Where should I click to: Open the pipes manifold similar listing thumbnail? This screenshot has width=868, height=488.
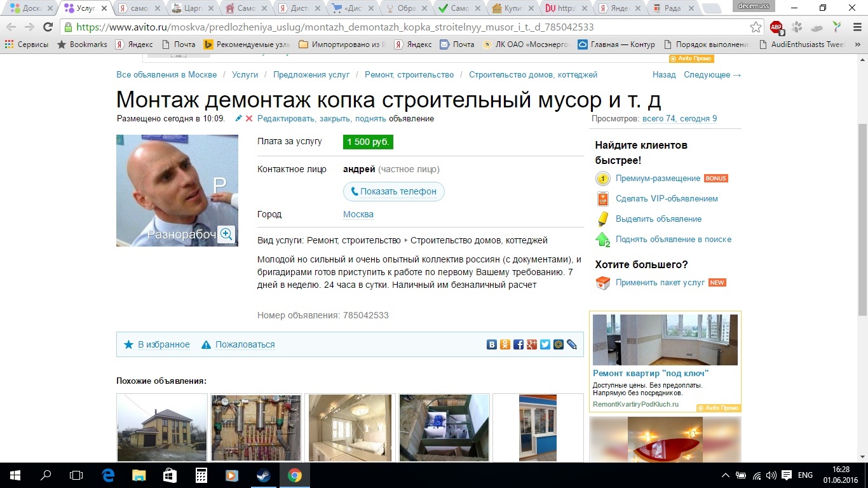(x=256, y=428)
